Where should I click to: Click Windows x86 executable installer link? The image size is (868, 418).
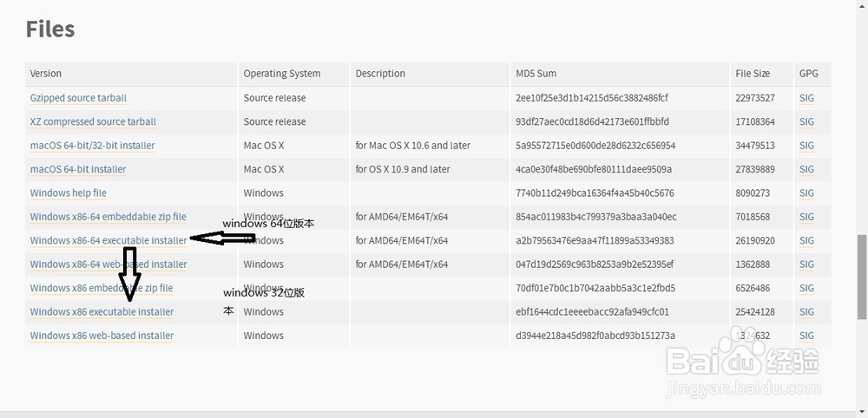pyautogui.click(x=102, y=312)
